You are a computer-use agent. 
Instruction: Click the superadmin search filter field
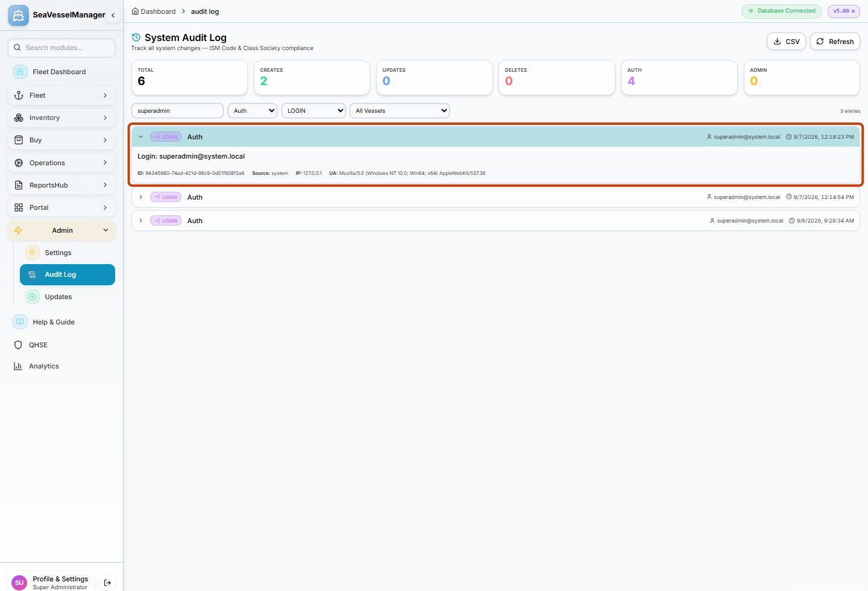(177, 110)
